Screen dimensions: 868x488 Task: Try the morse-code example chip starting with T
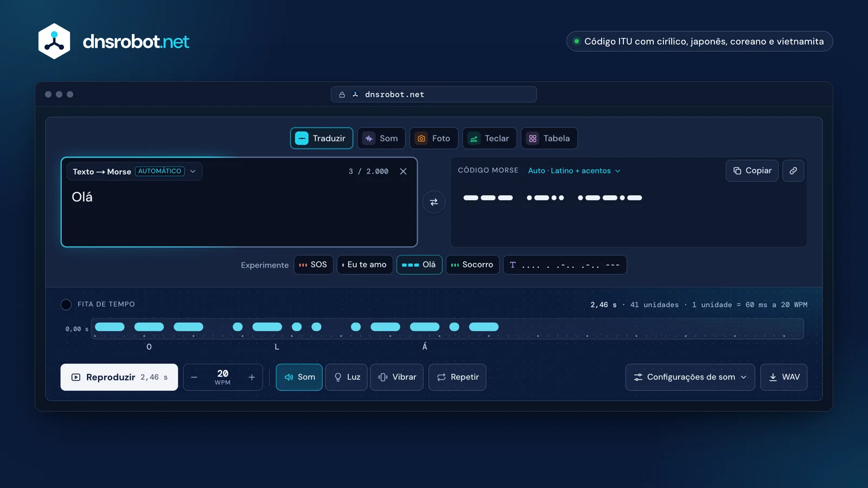(565, 265)
